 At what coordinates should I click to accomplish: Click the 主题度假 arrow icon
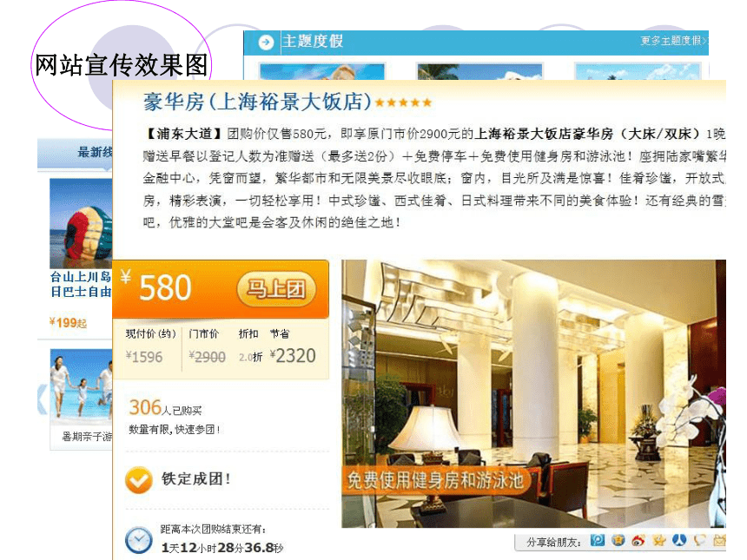click(x=266, y=43)
